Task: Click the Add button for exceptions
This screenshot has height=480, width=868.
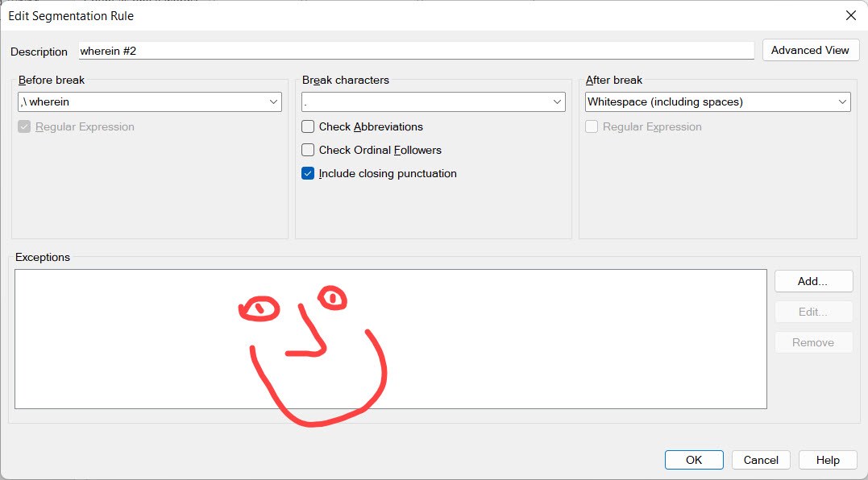Action: point(812,281)
